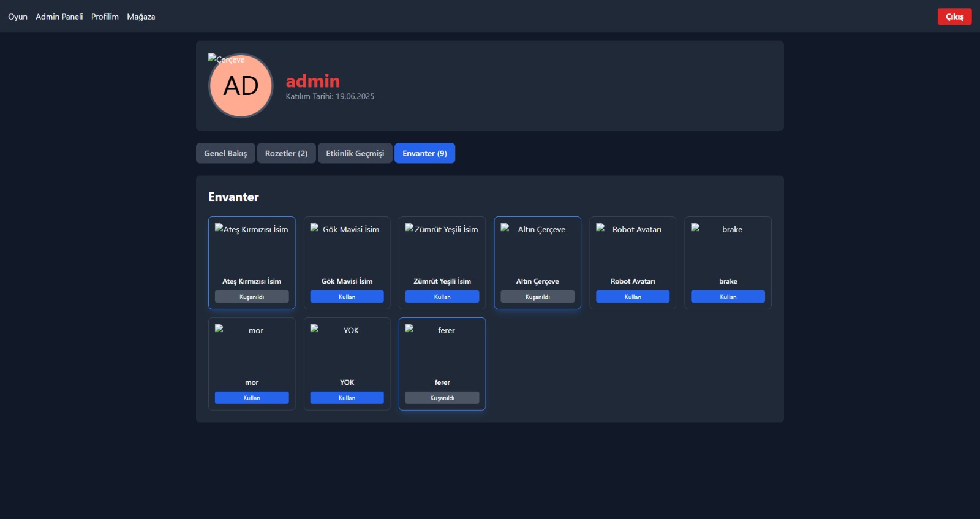Click Kullan under Gök Mavisi İsim

[347, 297]
